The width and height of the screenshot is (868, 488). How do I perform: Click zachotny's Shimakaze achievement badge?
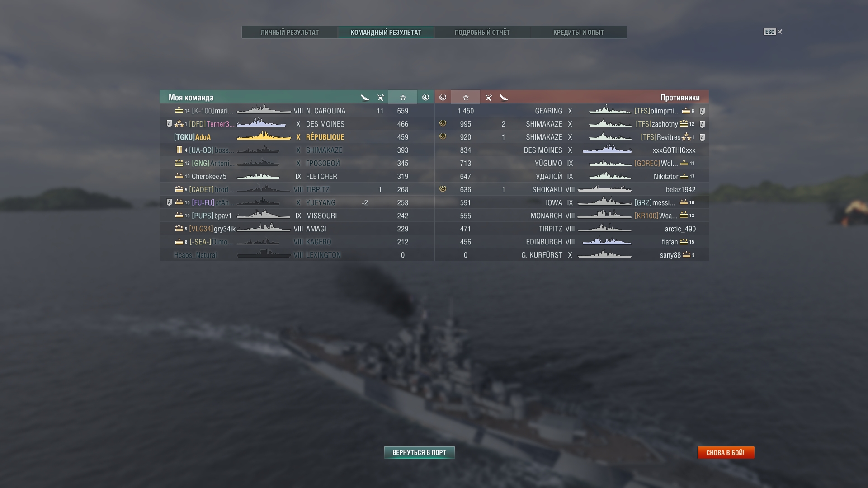(x=443, y=123)
